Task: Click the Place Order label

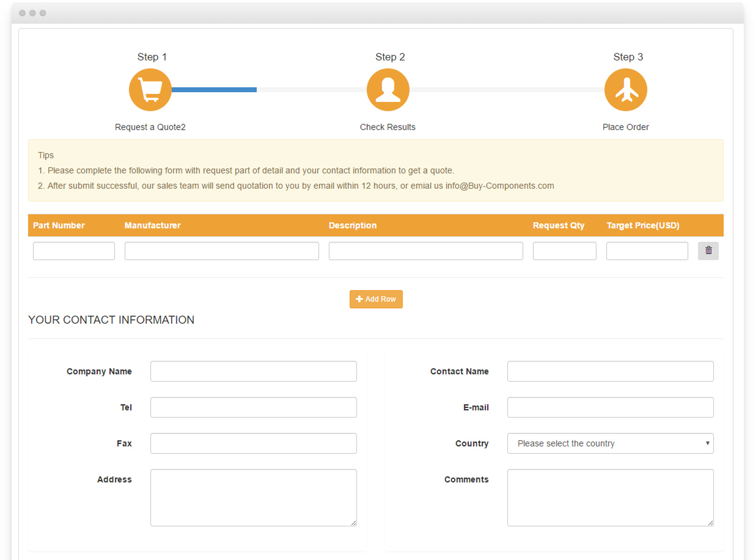Action: [x=626, y=127]
